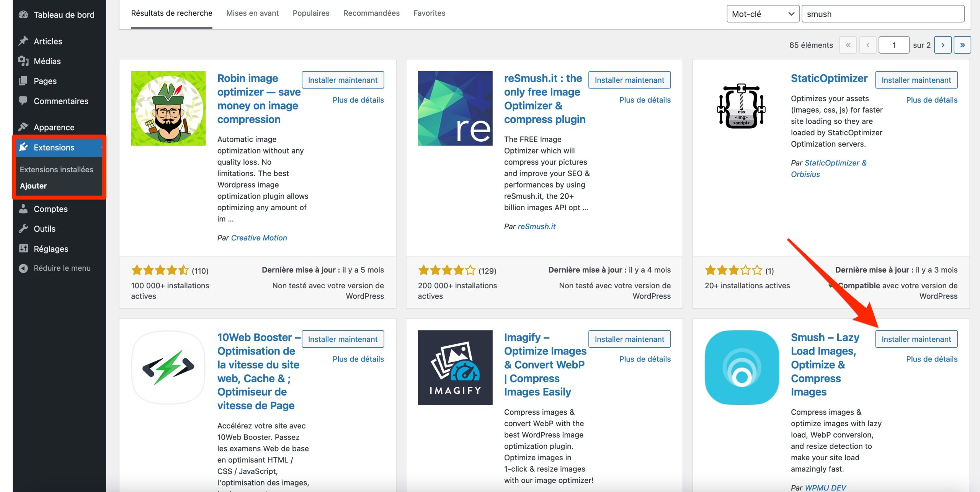Open Robin image optimizer title link
980x492 pixels.
click(x=259, y=99)
